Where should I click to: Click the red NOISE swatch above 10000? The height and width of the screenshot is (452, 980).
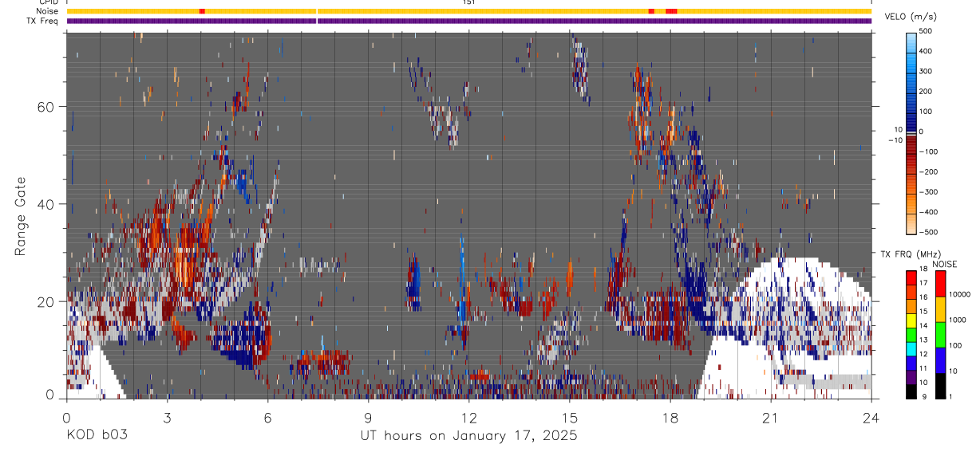pyautogui.click(x=940, y=284)
